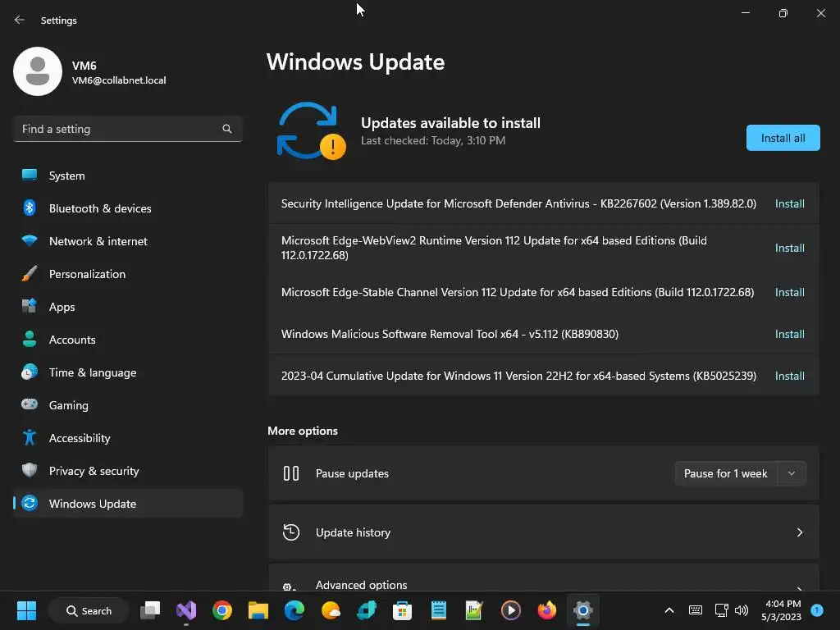
Task: Click the Update history clock icon
Action: pyautogui.click(x=291, y=532)
